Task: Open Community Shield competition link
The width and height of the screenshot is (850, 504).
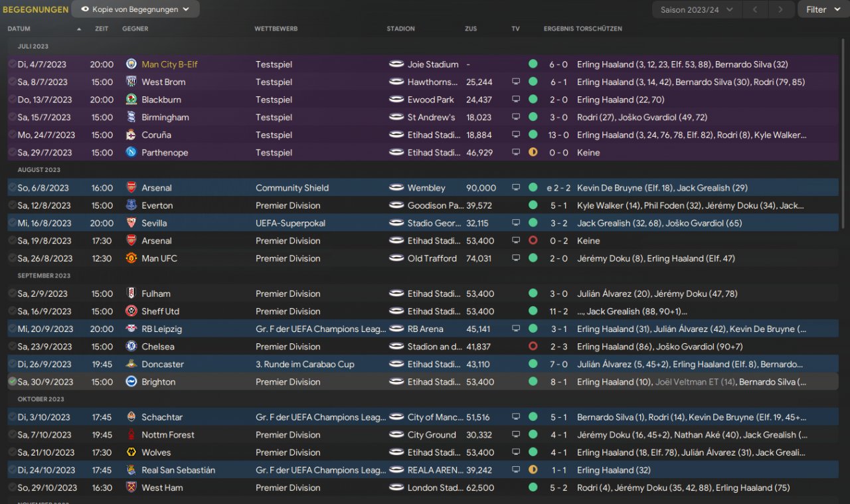Action: point(292,188)
